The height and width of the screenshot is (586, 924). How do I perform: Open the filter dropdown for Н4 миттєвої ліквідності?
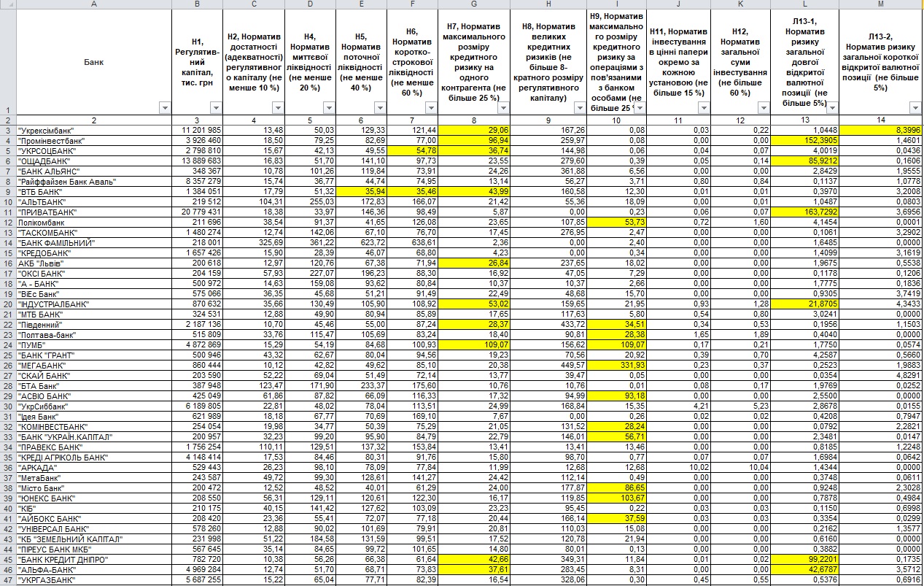coord(328,108)
